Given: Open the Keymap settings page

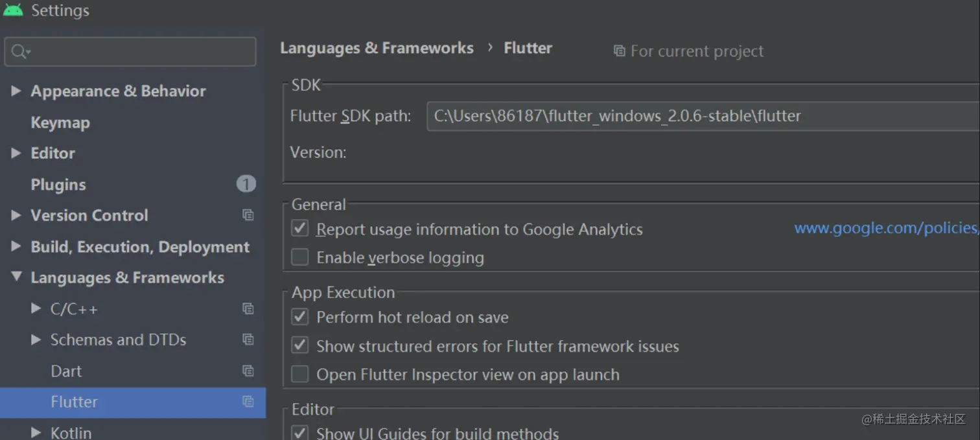Looking at the screenshot, I should click(60, 122).
